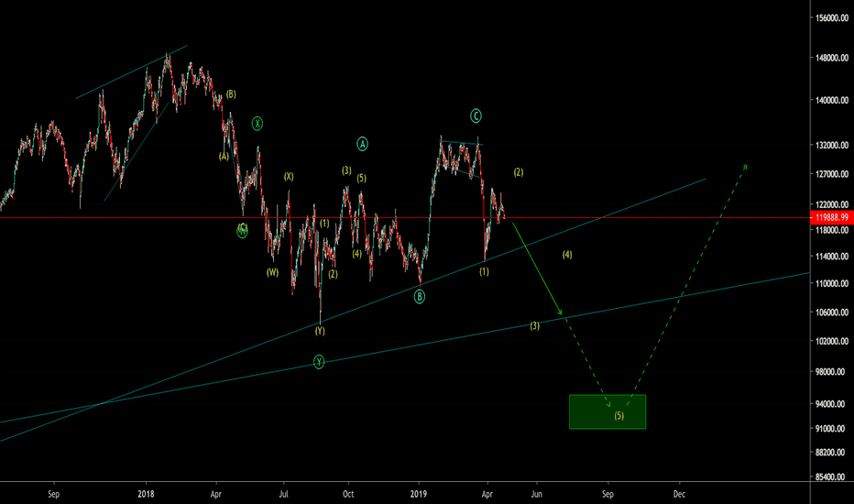Click the yellow (Y) wave label
This screenshot has height=504, width=854.
320,331
